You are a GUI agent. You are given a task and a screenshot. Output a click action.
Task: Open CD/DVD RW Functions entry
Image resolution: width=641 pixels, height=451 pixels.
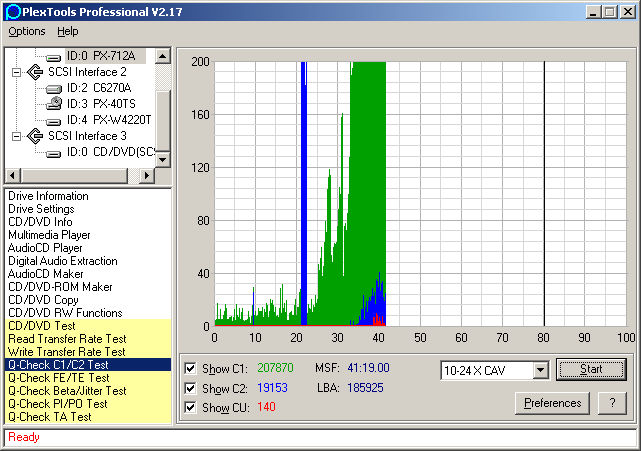coord(88,313)
